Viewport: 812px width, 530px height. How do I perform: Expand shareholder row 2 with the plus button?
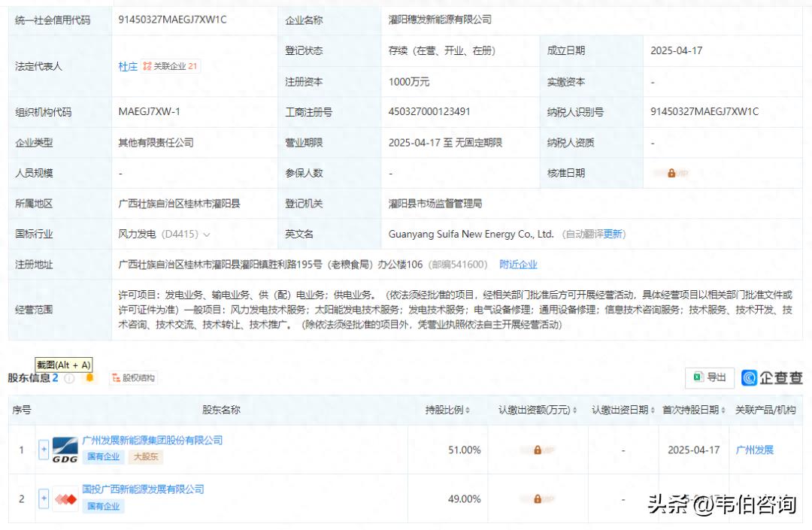[x=44, y=498]
